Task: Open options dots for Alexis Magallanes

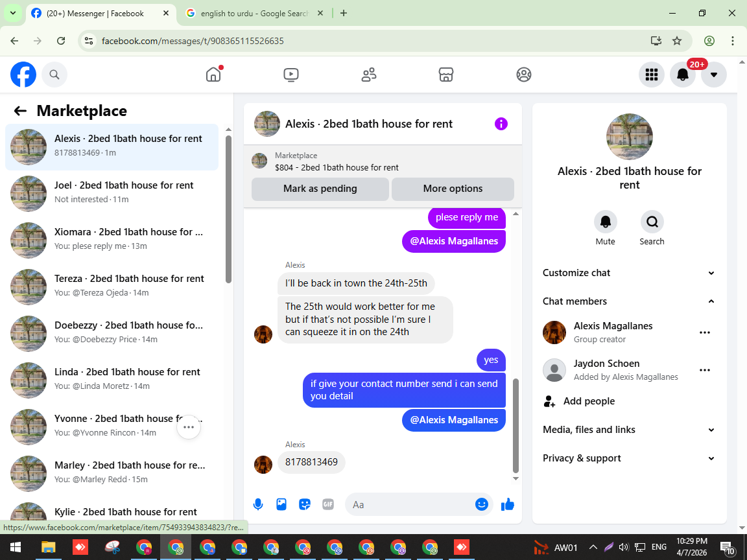Action: tap(705, 332)
